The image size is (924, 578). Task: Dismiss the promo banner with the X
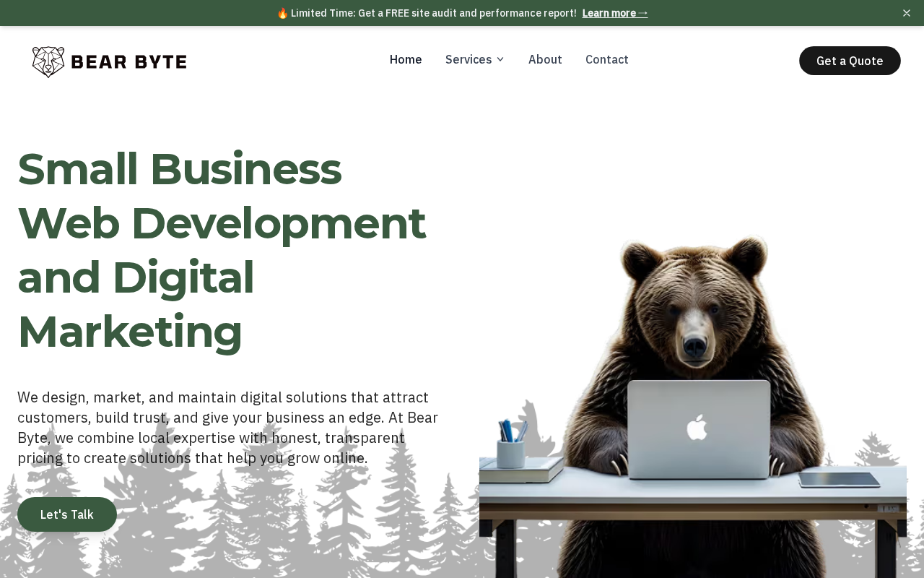907,13
